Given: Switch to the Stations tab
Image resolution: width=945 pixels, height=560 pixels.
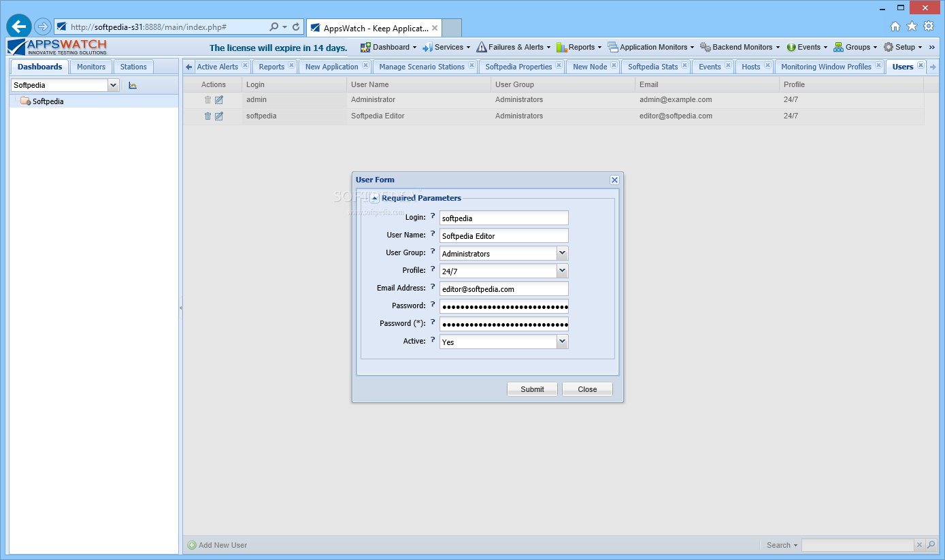Looking at the screenshot, I should tap(133, 67).
